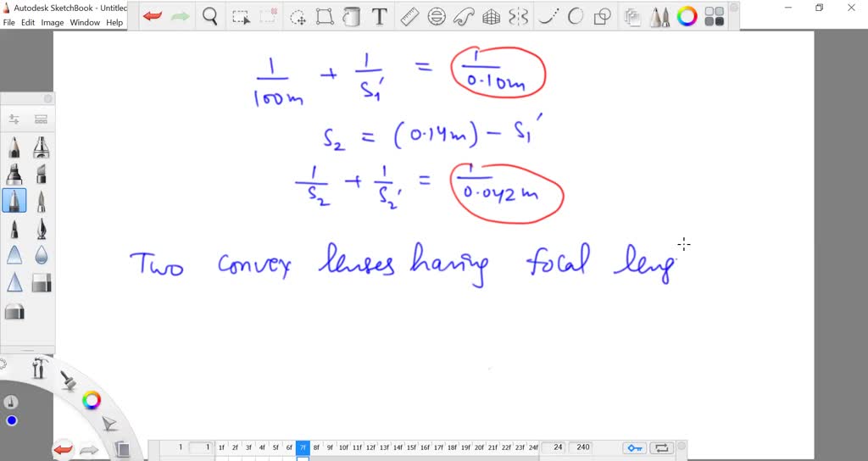This screenshot has height=461, width=868.
Task: Select the Predictive Stroke circle tool
Action: (x=576, y=17)
